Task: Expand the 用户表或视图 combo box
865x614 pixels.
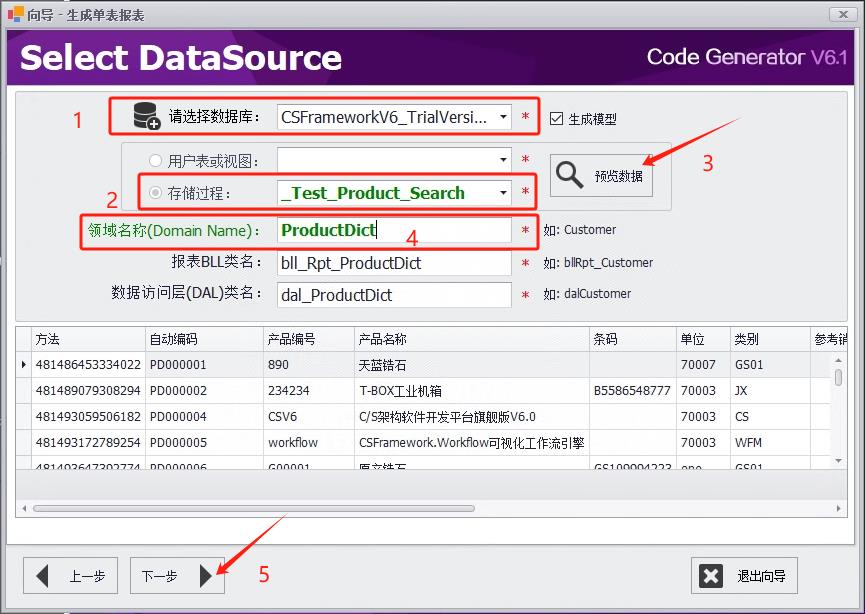Action: pyautogui.click(x=504, y=160)
